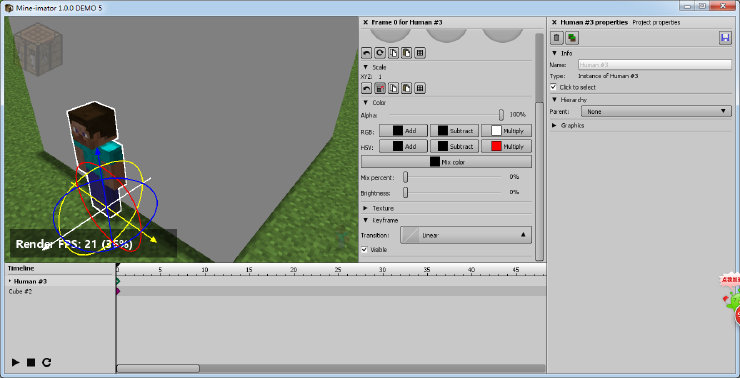
Task: Open the Parent None dropdown
Action: point(656,112)
